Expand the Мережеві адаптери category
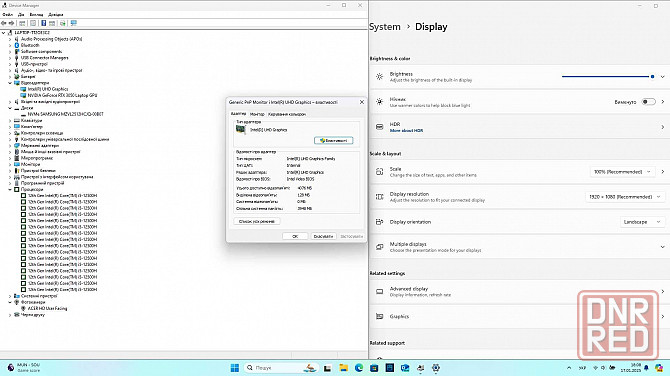Image resolution: width=670 pixels, height=376 pixels. 10,146
